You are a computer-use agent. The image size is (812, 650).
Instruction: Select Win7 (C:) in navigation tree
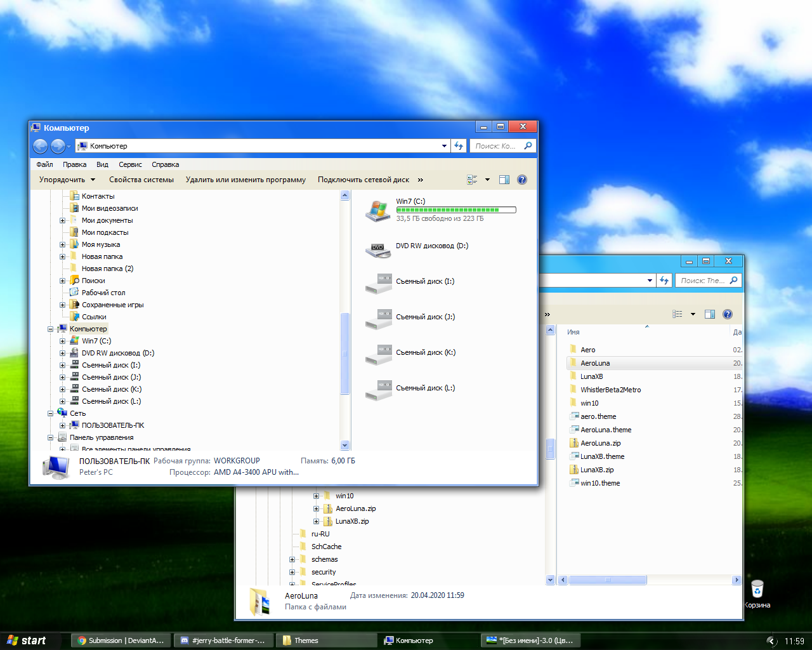(x=96, y=341)
